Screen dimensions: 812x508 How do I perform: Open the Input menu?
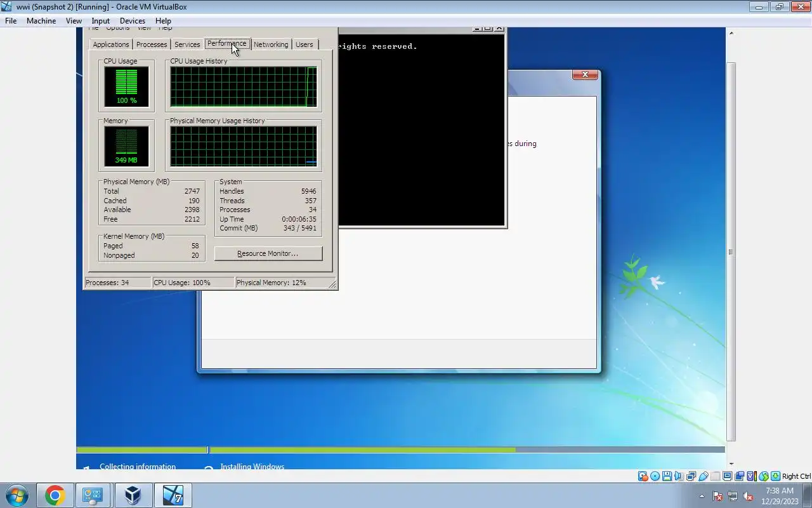pyautogui.click(x=100, y=20)
